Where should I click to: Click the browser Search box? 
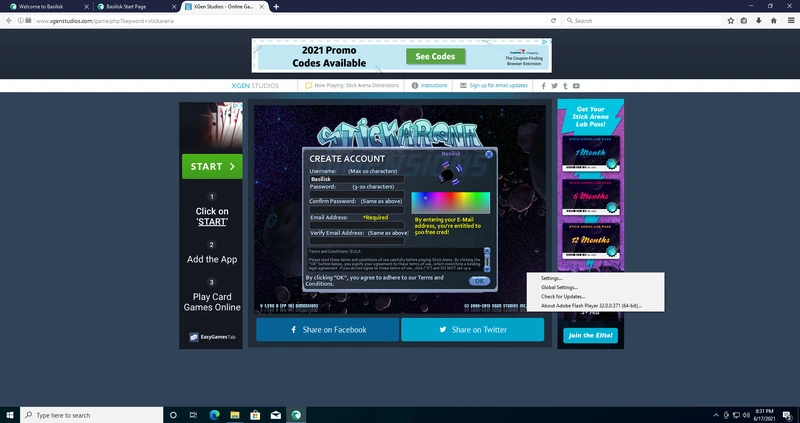click(x=643, y=20)
